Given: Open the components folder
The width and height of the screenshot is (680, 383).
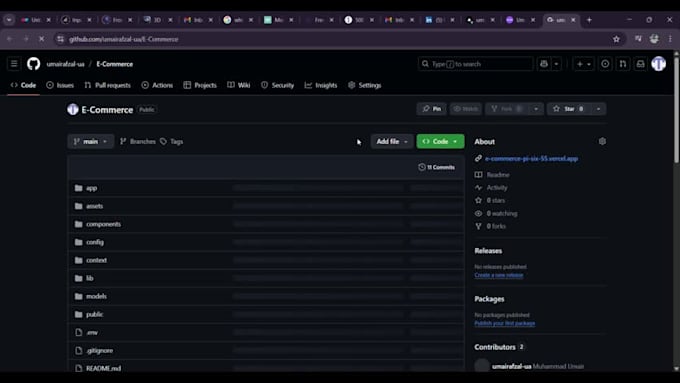Looking at the screenshot, I should coord(103,224).
